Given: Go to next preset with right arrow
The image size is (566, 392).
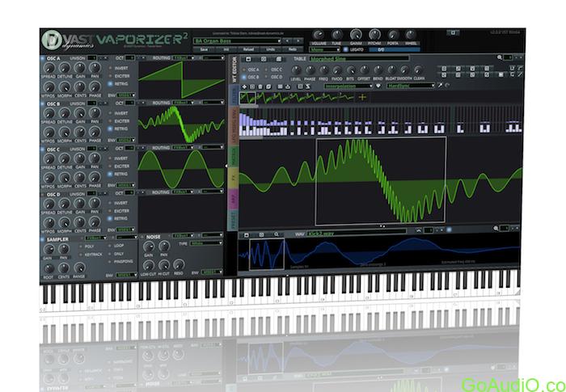Looking at the screenshot, I should (x=298, y=40).
